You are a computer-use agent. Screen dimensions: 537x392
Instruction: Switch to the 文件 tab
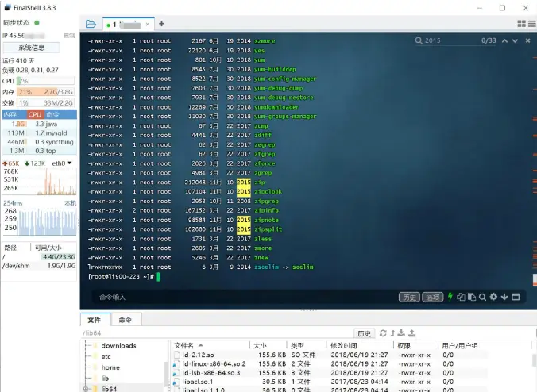[95, 320]
